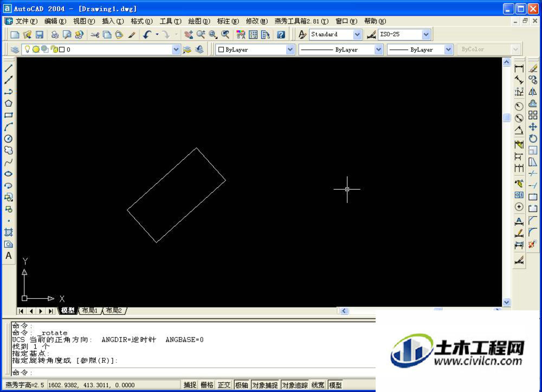This screenshot has width=542, height=392.
Task: Open the ByLayer color control dropdown
Action: point(290,50)
